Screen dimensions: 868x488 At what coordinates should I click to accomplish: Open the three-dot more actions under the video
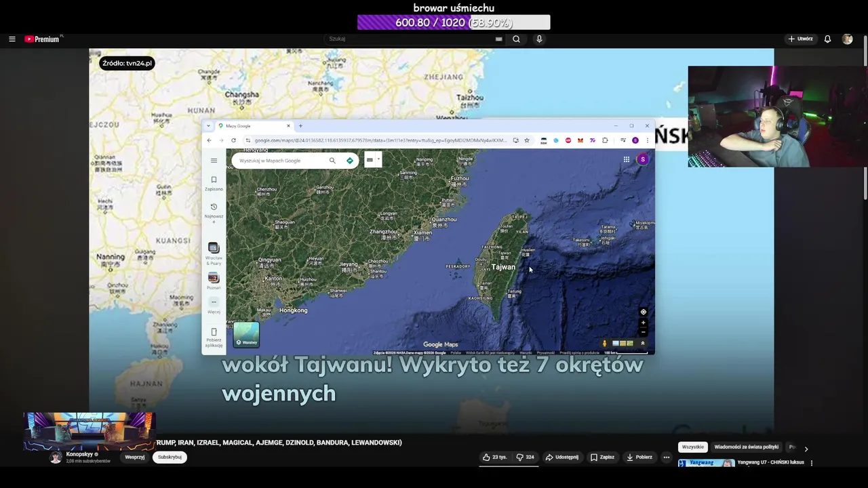point(666,457)
